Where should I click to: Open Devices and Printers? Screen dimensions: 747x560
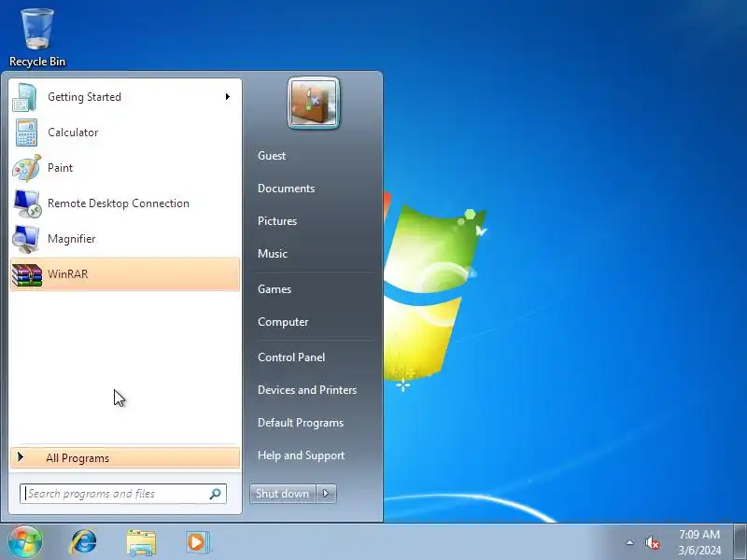pos(307,390)
